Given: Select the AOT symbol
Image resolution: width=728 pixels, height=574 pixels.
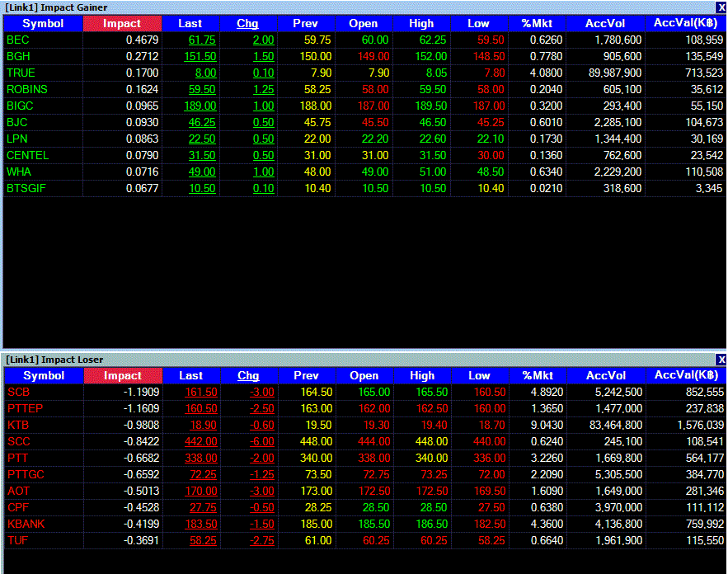Looking at the screenshot, I should coord(19,491).
